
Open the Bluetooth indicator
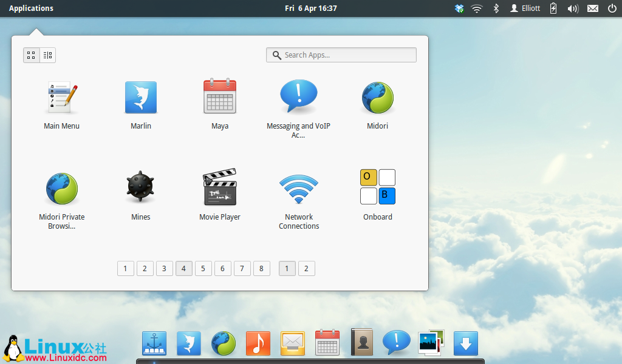[x=496, y=8]
